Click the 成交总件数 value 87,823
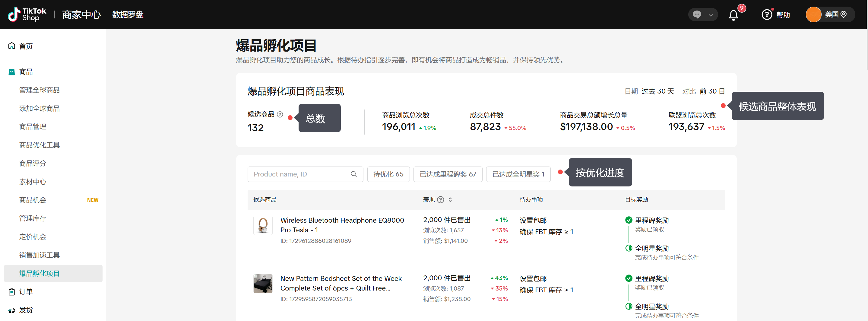Viewport: 868px width, 321px height. point(485,127)
